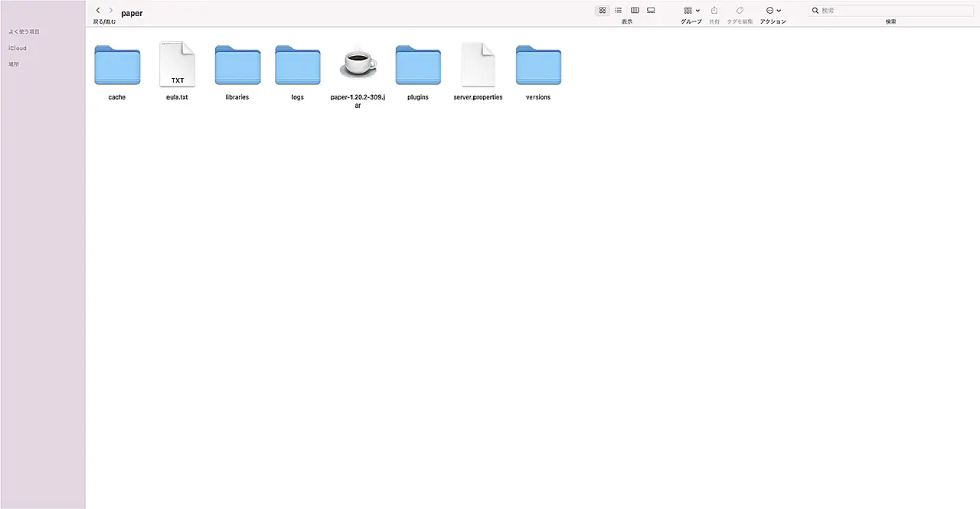Open the plugins folder
Viewport: 980px width, 509px height.
point(418,66)
